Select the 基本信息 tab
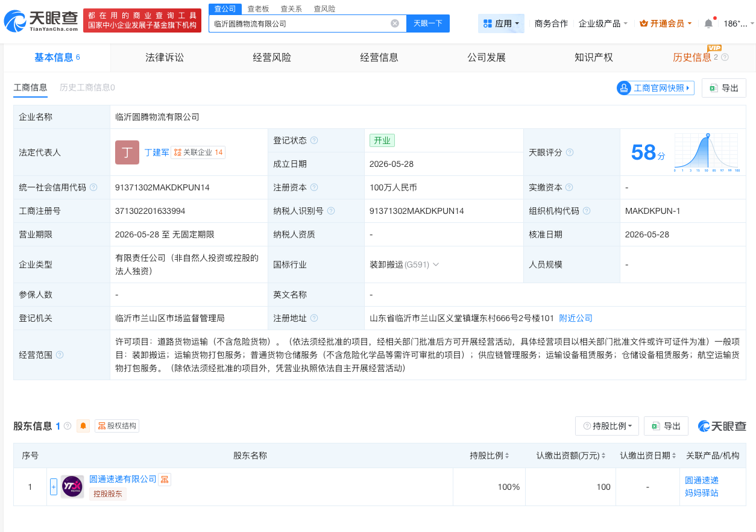This screenshot has width=756, height=532. pos(57,57)
